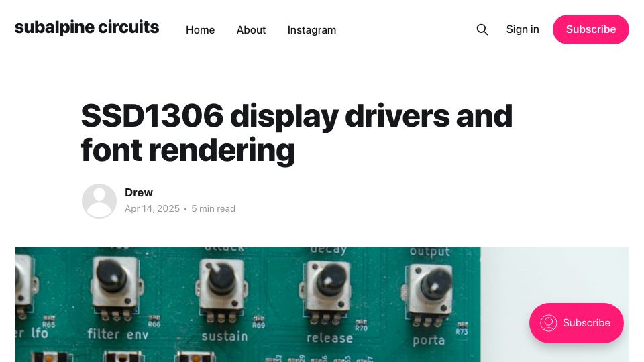Open the search magnifier icon
The image size is (644, 362).
click(x=482, y=29)
